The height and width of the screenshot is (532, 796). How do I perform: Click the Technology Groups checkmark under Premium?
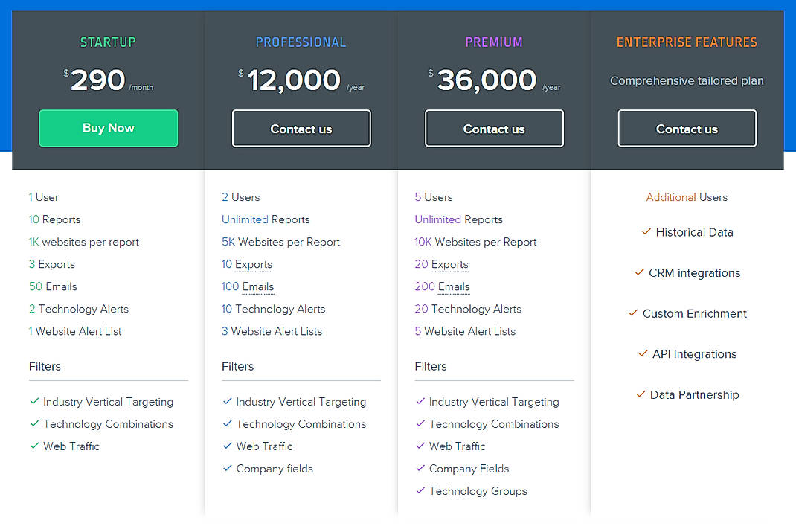[420, 491]
